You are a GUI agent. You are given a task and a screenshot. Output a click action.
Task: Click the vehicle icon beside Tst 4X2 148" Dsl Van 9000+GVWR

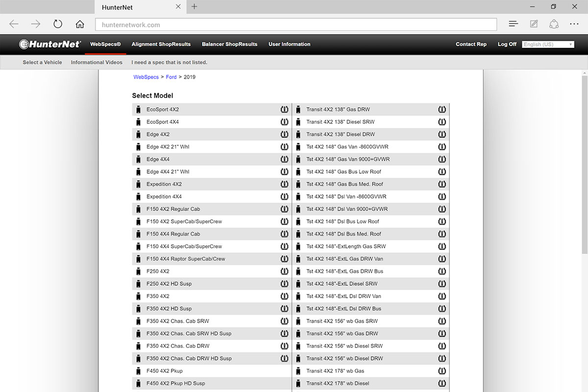[298, 209]
